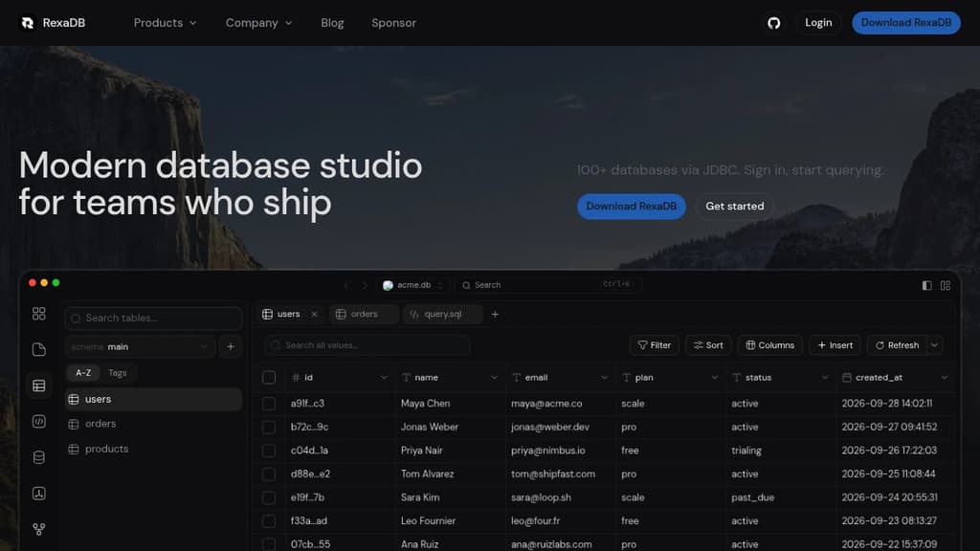The height and width of the screenshot is (551, 980).
Task: Click Download RexaDB in the navbar
Action: [906, 23]
